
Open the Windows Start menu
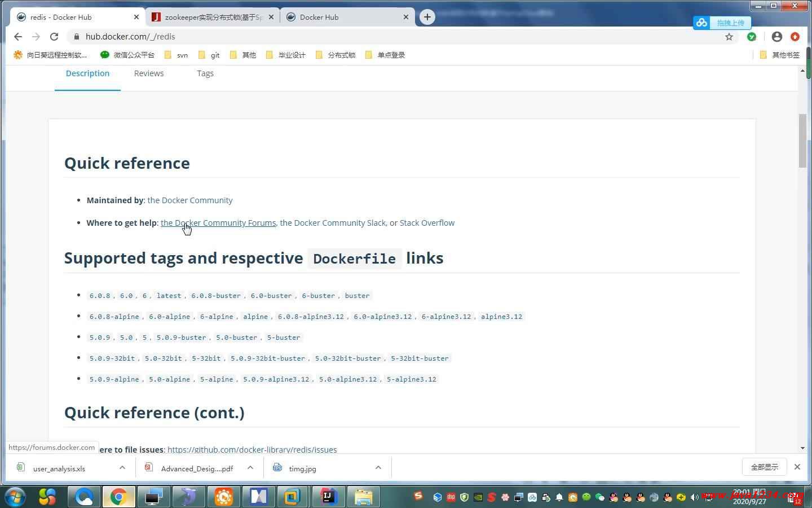15,497
